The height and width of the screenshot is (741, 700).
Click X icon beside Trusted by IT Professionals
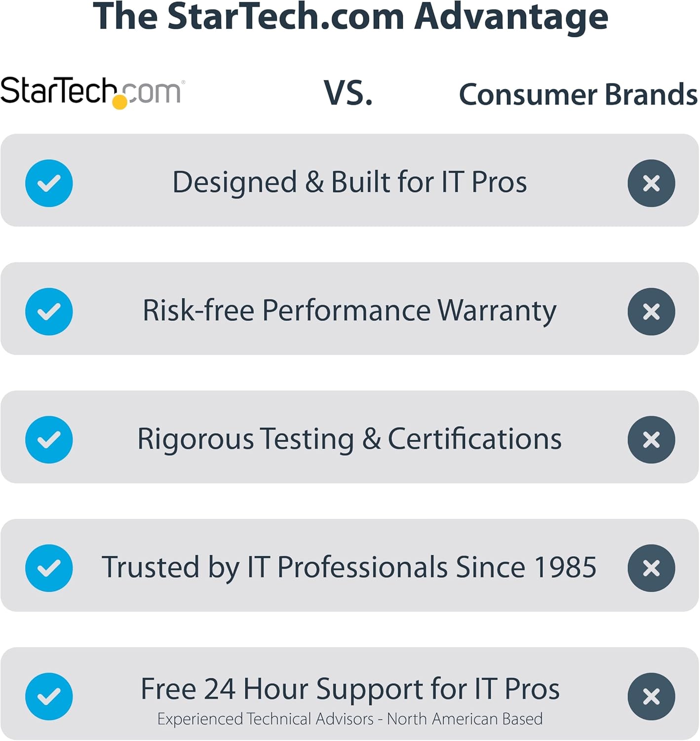pos(651,568)
